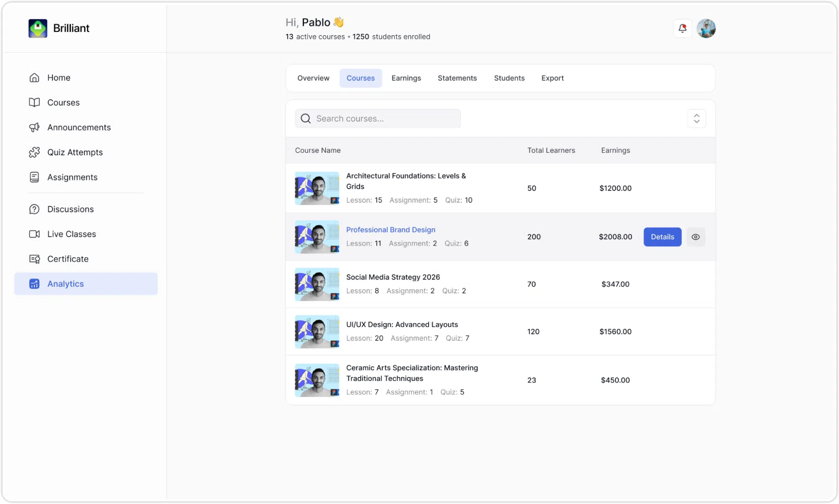The image size is (839, 504).
Task: Click the Live Classes camera icon
Action: click(34, 234)
